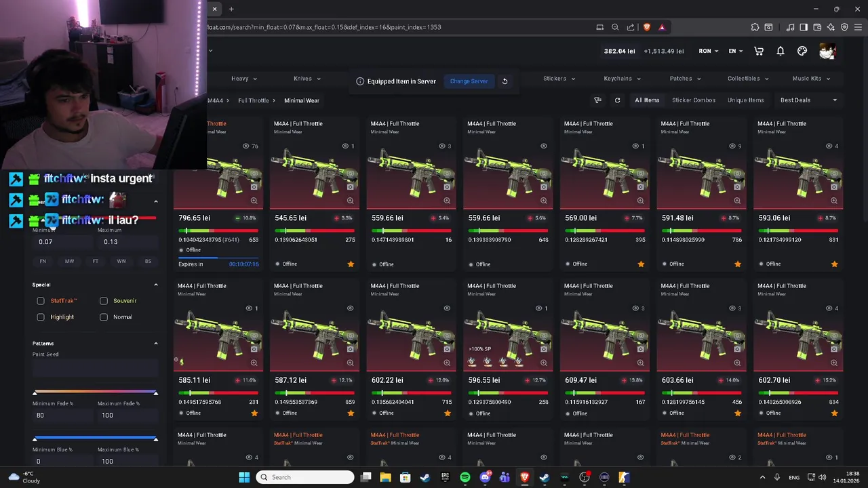Click the float bar on 545.65 lei item
868x488 pixels.
[315, 230]
